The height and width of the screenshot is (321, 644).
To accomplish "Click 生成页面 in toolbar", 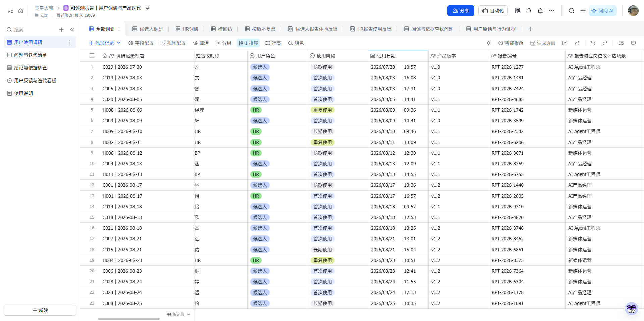I will click(543, 43).
